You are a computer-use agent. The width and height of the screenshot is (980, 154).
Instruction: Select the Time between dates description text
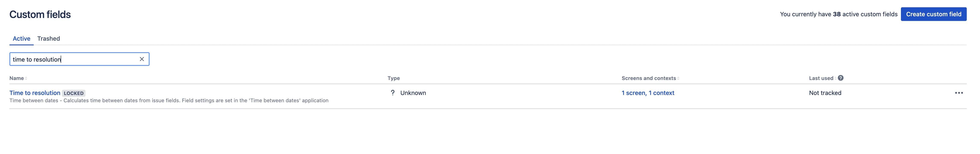click(x=169, y=101)
